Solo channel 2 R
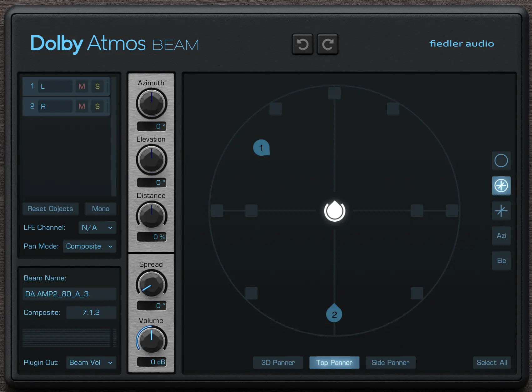The image size is (532, 392). coord(98,106)
